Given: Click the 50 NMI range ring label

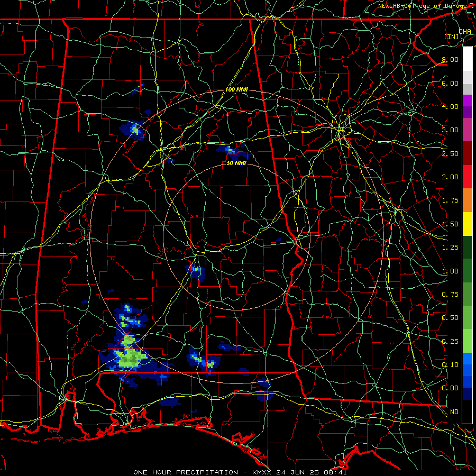Looking at the screenshot, I should pos(236,163).
